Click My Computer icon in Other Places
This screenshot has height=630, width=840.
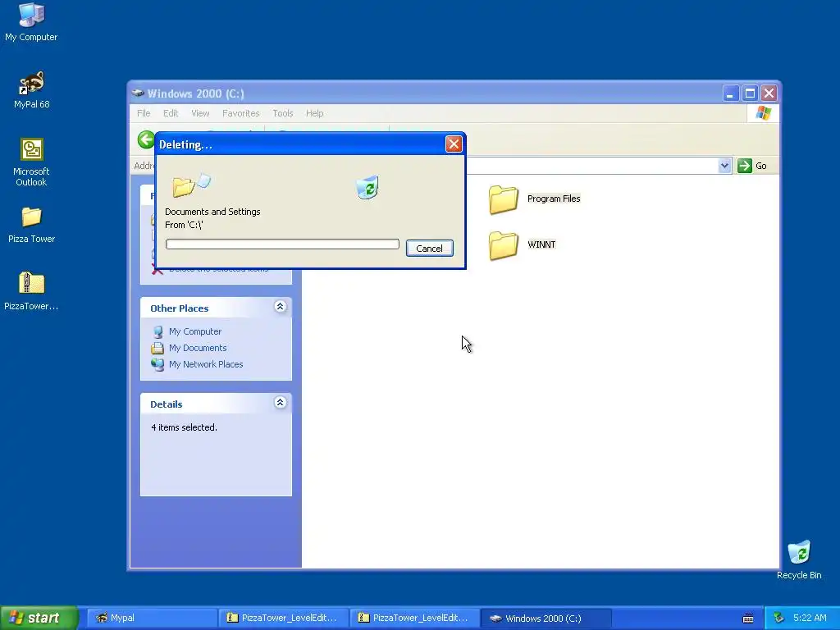[157, 331]
